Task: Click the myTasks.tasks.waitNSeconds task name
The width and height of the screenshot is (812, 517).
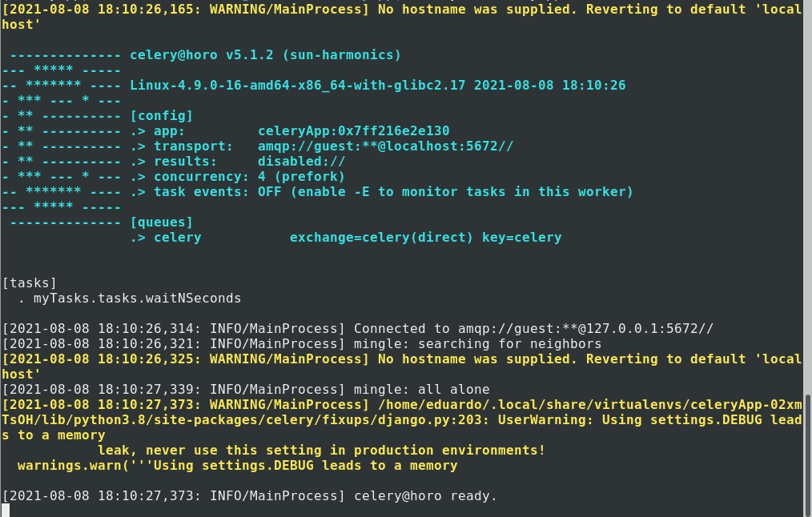Action: (x=137, y=299)
